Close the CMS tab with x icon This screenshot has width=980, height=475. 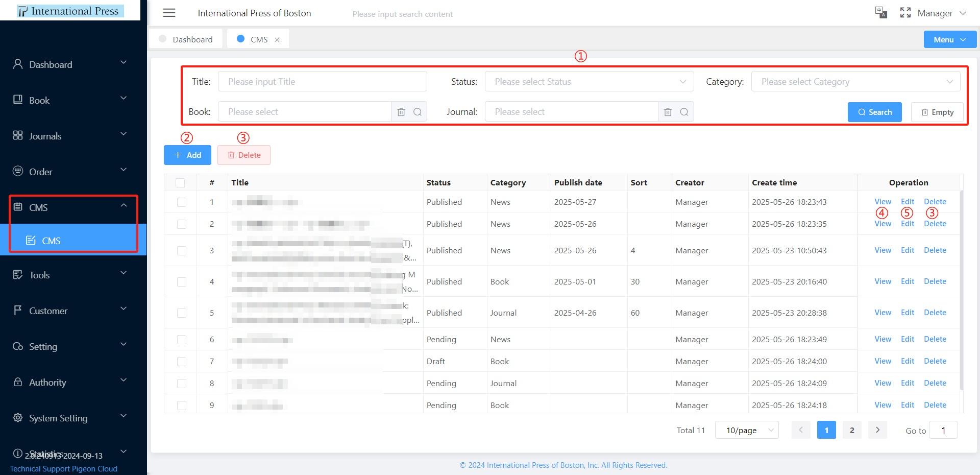pyautogui.click(x=277, y=40)
